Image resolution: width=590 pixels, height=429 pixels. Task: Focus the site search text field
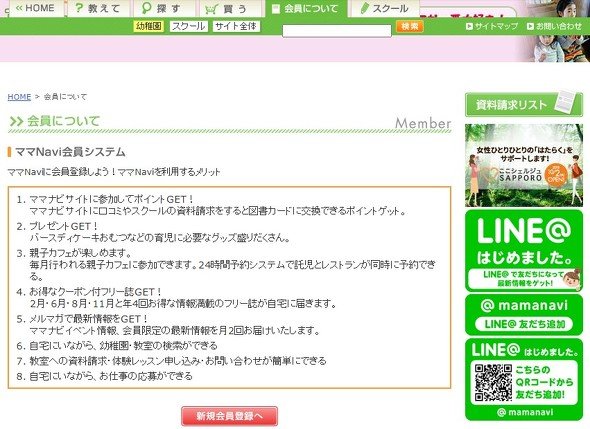tap(337, 30)
